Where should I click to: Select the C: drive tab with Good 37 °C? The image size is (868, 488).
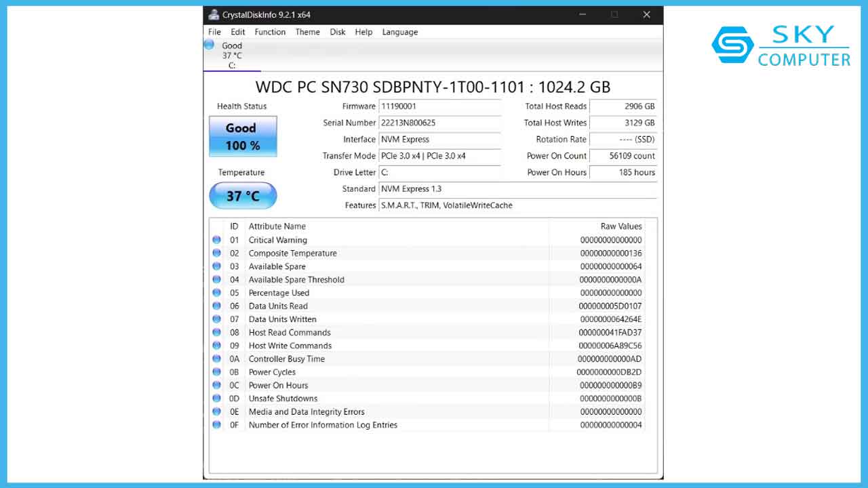pyautogui.click(x=232, y=55)
